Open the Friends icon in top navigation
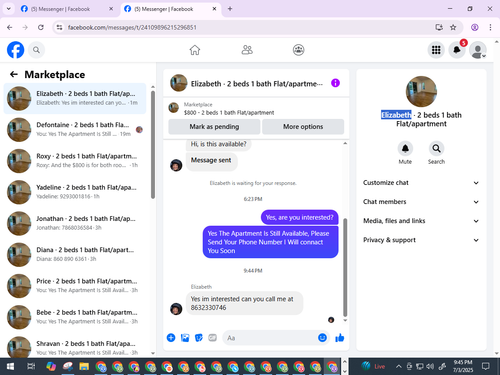Viewport: 500px width, 375px height. pyautogui.click(x=247, y=50)
